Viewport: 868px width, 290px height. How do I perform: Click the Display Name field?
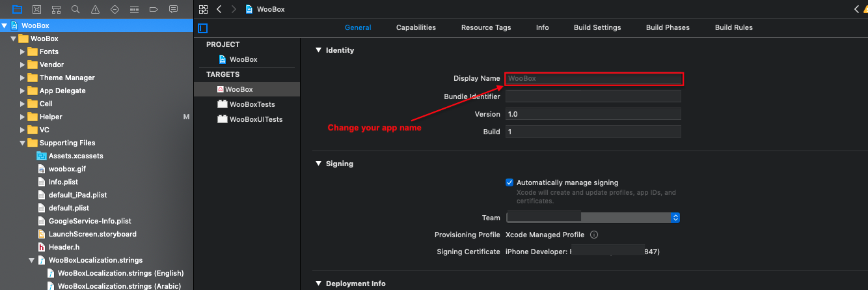click(x=593, y=78)
